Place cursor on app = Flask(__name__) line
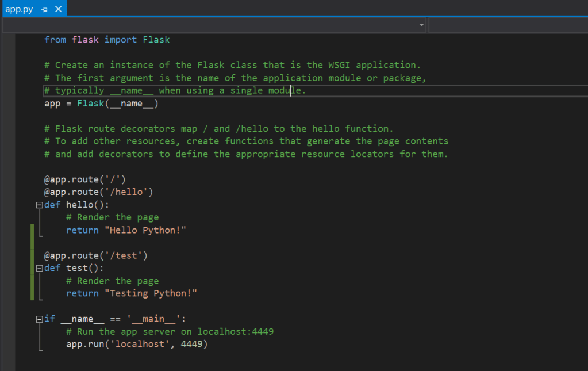This screenshot has width=588, height=371. pyautogui.click(x=101, y=104)
